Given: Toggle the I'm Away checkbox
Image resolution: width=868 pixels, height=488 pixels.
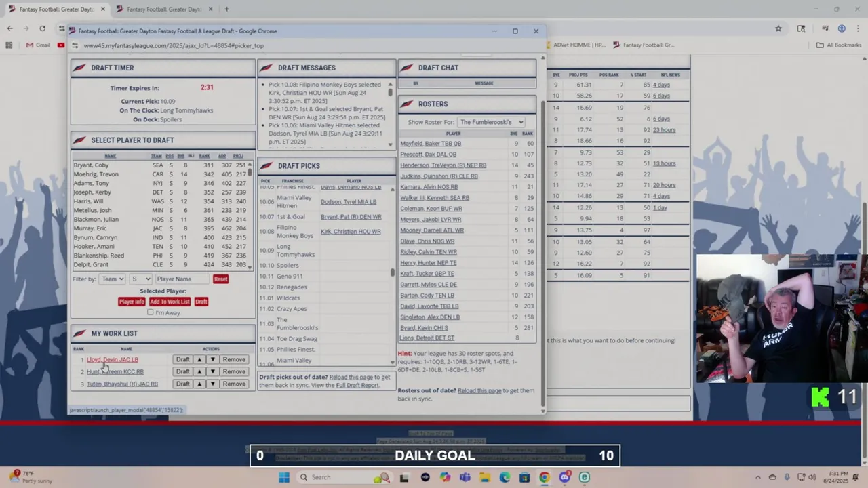Looking at the screenshot, I should [151, 312].
